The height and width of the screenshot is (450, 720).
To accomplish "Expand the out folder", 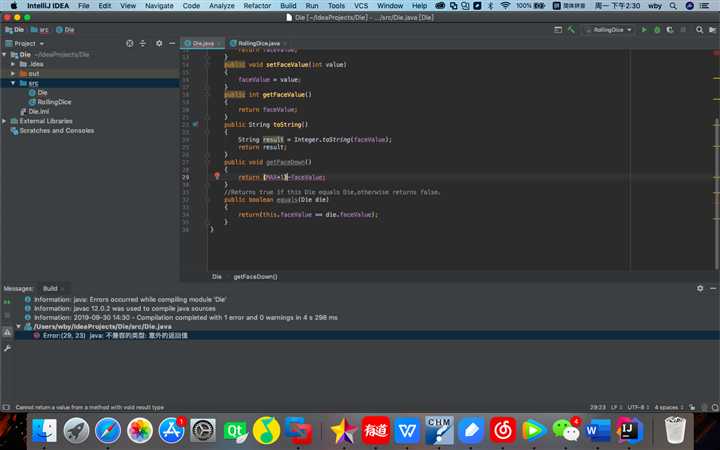I will (x=12, y=73).
